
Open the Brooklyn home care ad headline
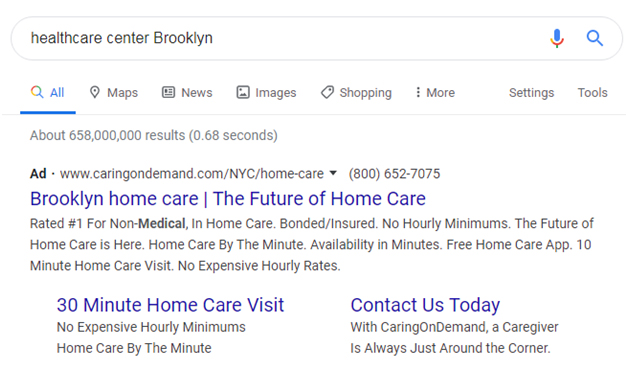pyautogui.click(x=228, y=199)
